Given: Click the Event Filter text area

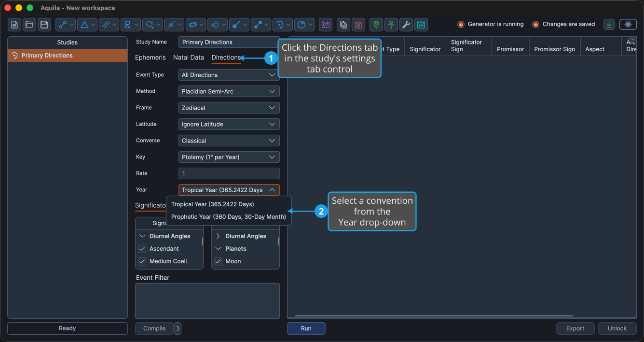Looking at the screenshot, I should (207, 301).
